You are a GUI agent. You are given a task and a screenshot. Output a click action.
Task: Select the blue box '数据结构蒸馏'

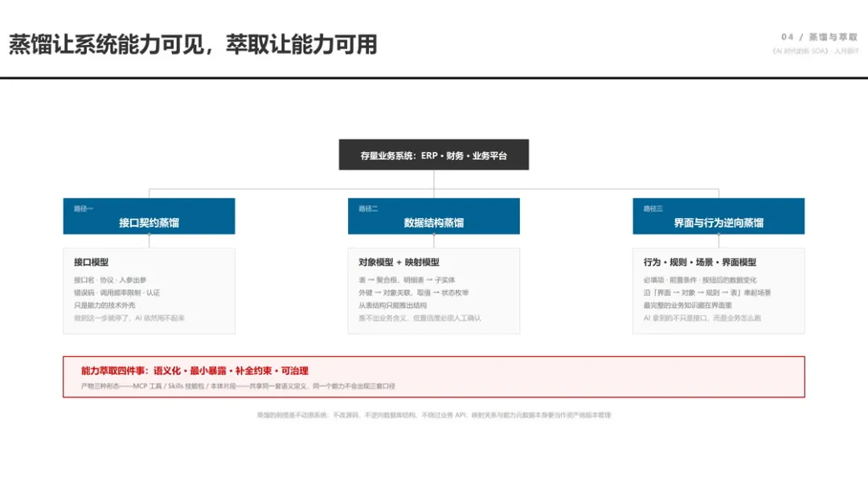(433, 216)
